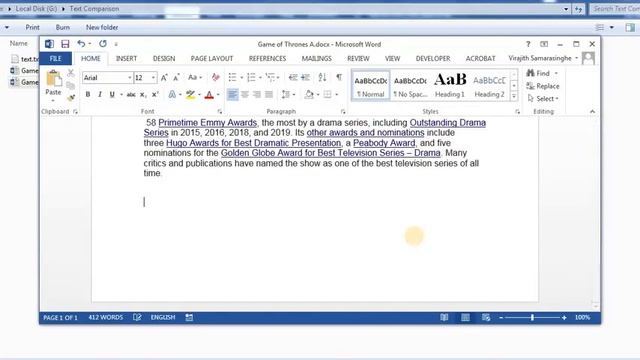Toggle Align Left paragraph alignment
640x360 pixels.
pyautogui.click(x=232, y=95)
